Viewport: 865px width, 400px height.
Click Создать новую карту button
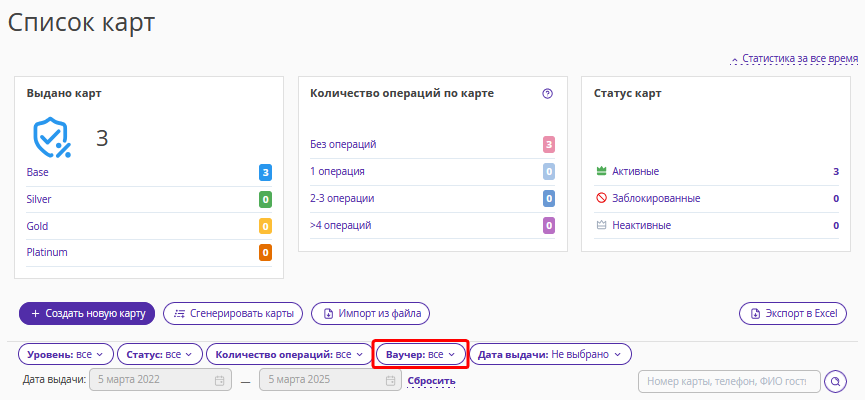[87, 313]
